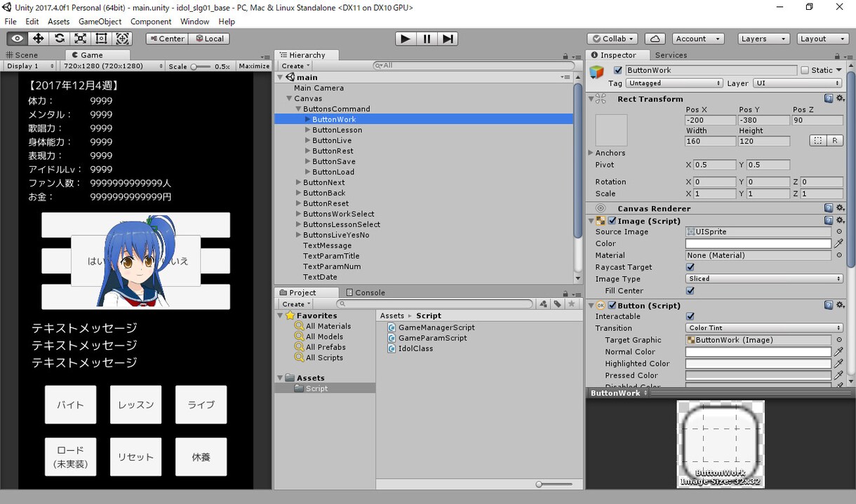Image resolution: width=856 pixels, height=504 pixels.
Task: Select the Scale tool
Action: [81, 39]
